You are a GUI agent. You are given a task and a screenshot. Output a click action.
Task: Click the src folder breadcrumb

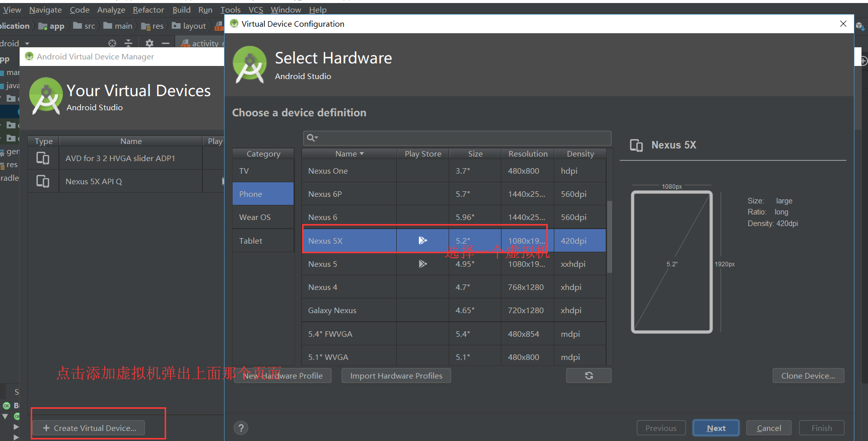(x=84, y=26)
